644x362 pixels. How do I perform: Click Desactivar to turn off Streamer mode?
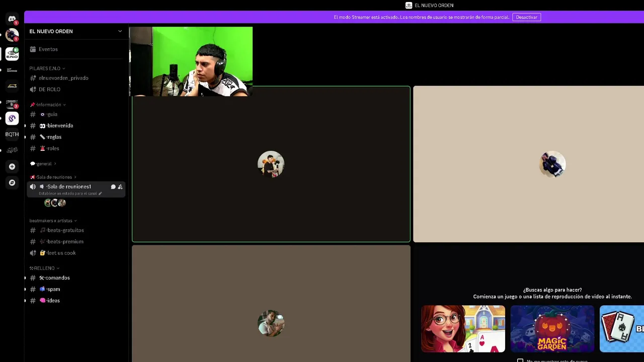(x=527, y=17)
